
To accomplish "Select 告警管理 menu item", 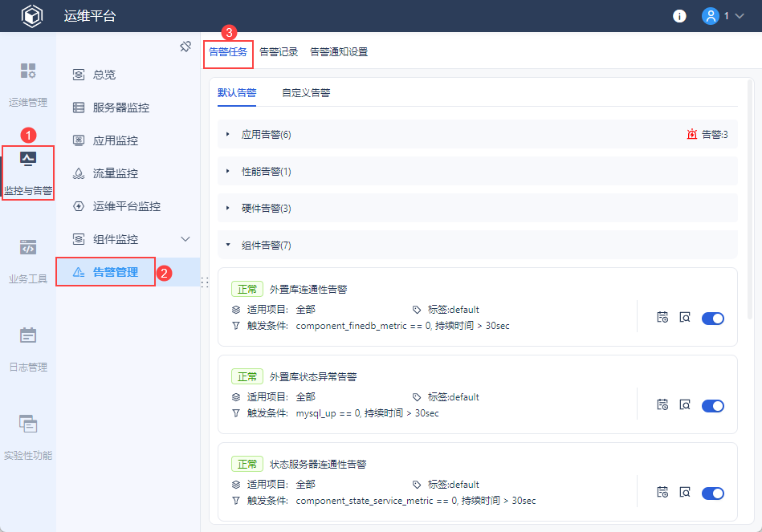I will (x=128, y=272).
